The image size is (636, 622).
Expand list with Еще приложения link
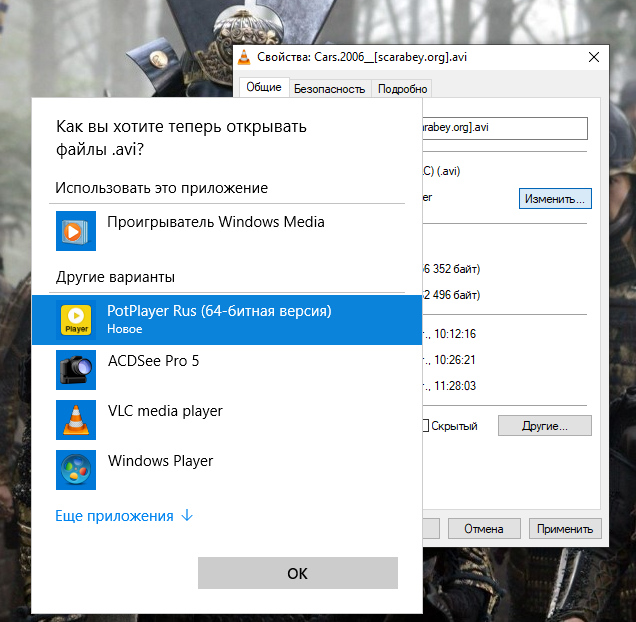115,516
